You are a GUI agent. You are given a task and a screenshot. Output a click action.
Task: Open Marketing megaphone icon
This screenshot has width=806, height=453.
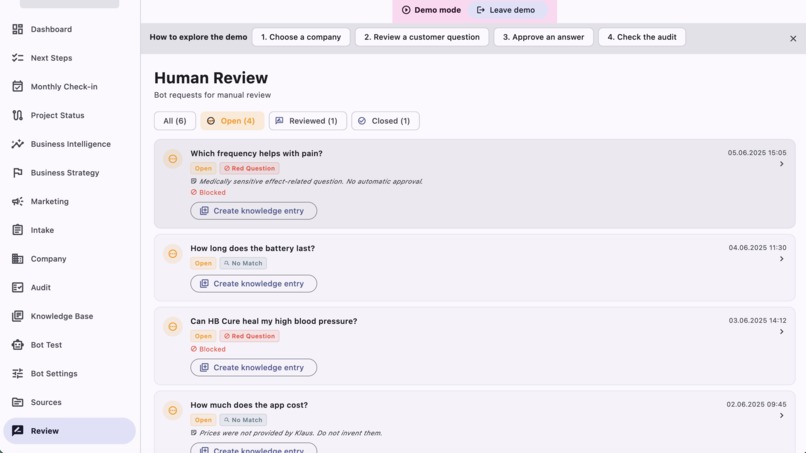pyautogui.click(x=17, y=202)
